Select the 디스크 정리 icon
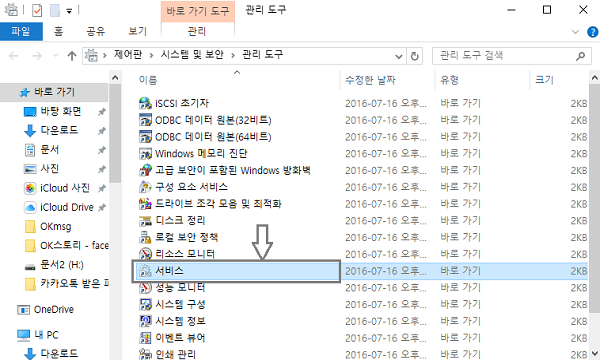Image resolution: width=600 pixels, height=360 pixels. click(x=145, y=220)
